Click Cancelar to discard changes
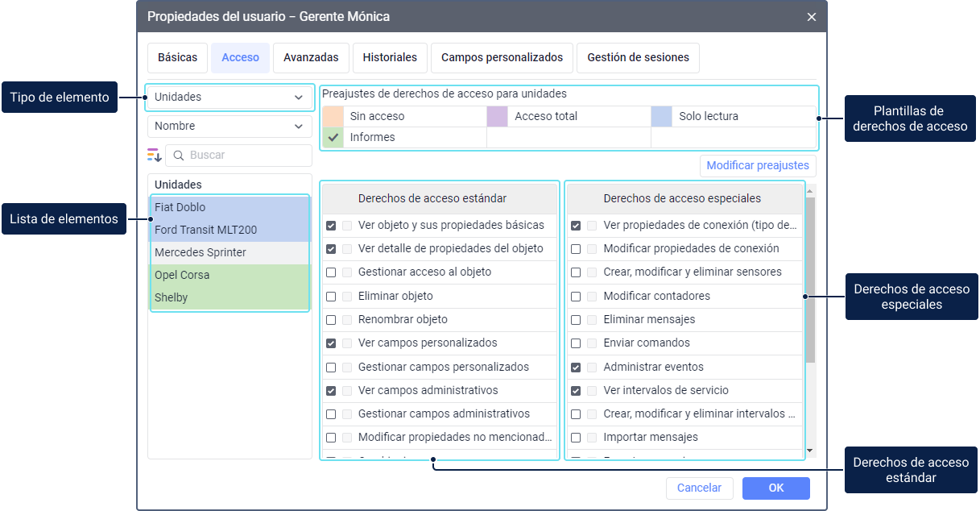The height and width of the screenshot is (511, 980). coord(699,488)
